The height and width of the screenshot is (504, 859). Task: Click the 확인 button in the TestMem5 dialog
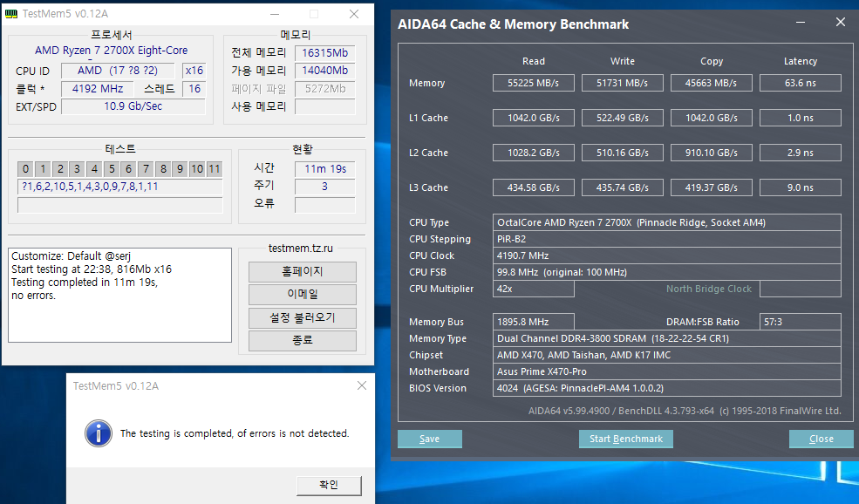point(329,485)
